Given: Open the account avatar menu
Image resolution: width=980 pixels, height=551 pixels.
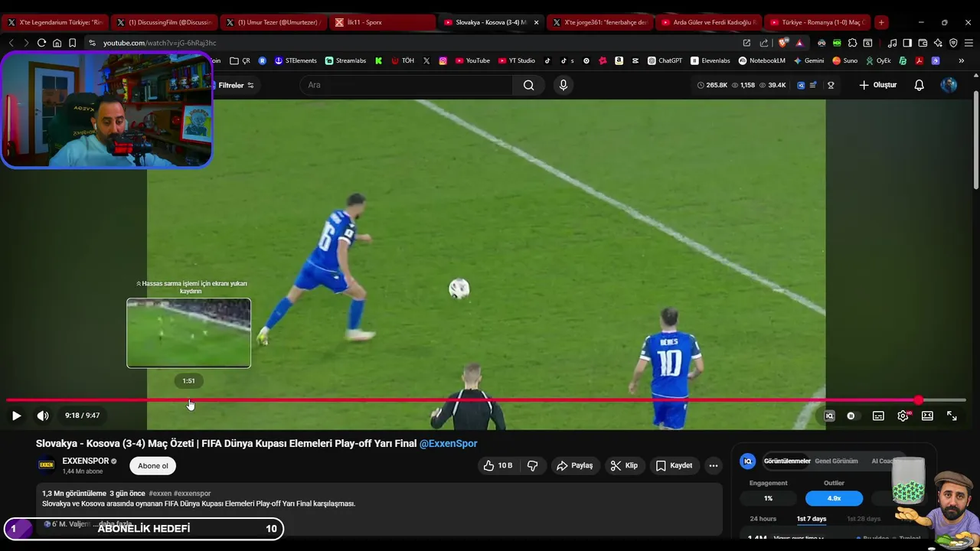Looking at the screenshot, I should point(949,85).
